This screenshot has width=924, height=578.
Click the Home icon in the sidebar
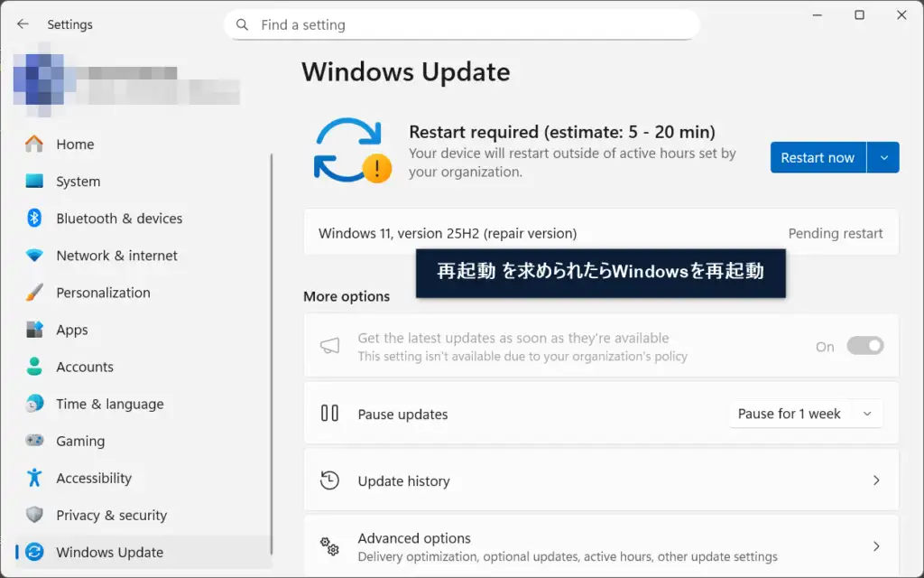(x=34, y=144)
